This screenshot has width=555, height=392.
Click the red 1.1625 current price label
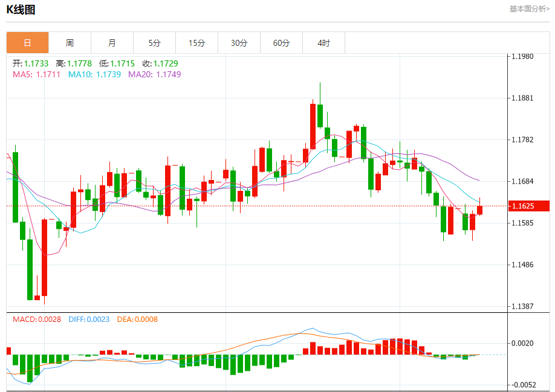(x=529, y=206)
